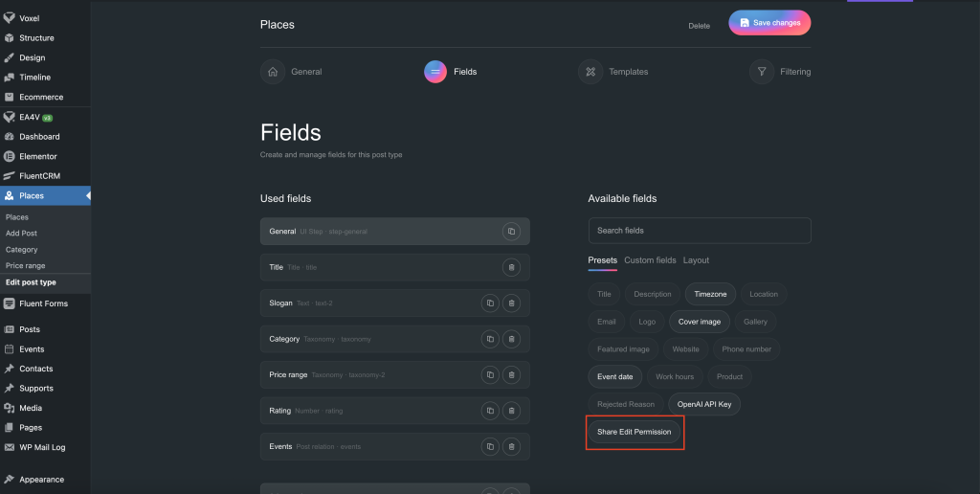Image resolution: width=980 pixels, height=494 pixels.
Task: Switch to Custom fields tab
Action: [650, 260]
